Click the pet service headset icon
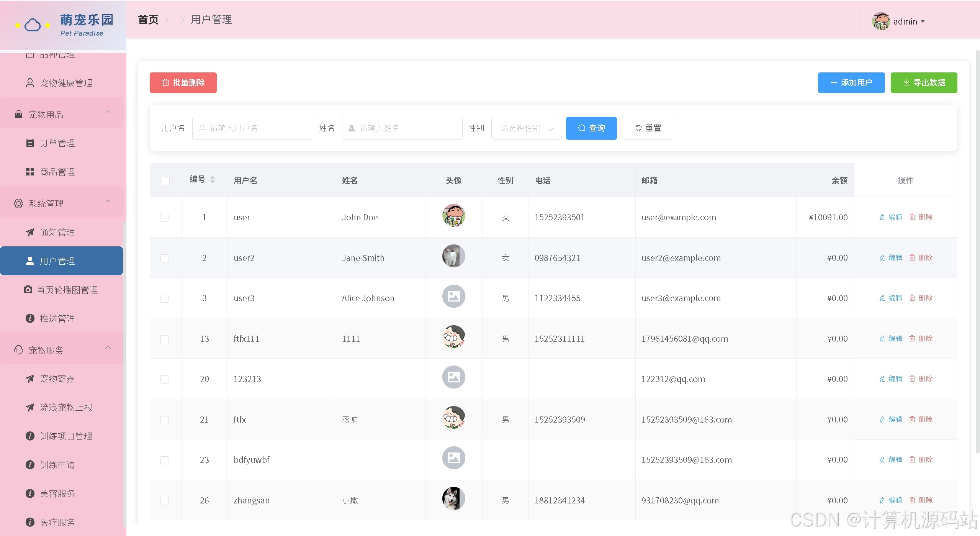Viewport: 980px width, 536px height. (x=18, y=350)
